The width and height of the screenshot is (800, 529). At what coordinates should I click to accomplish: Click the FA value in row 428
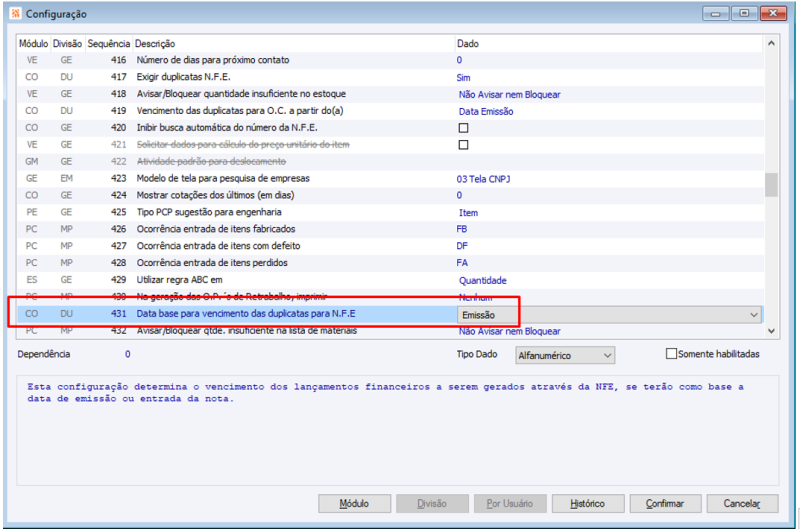pos(462,263)
